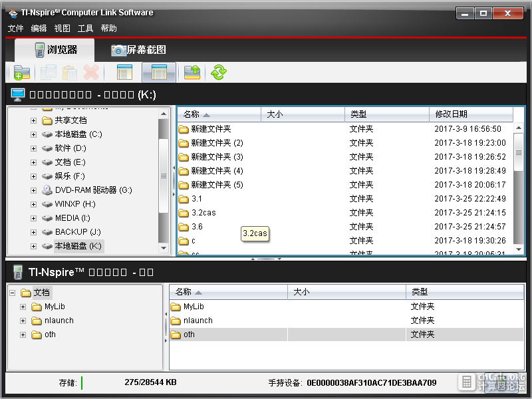Select the highlighted details view icon
Screen dimensions: 532x399
coord(159,72)
